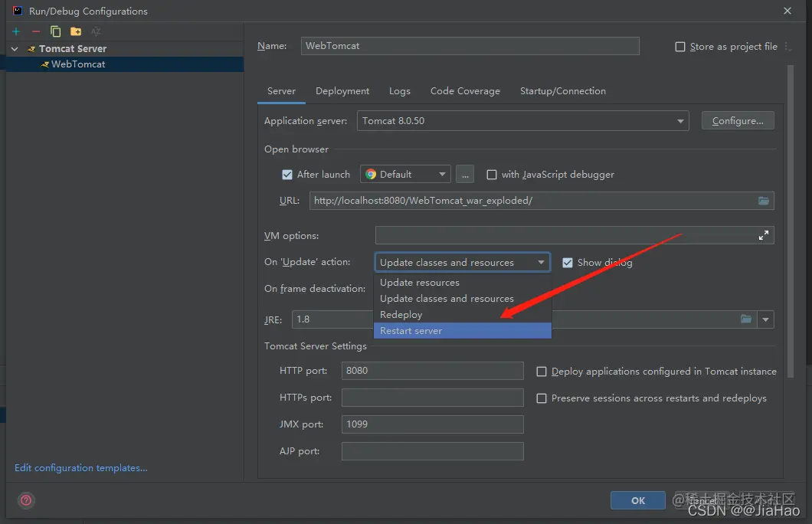The width and height of the screenshot is (812, 524).
Task: Close the Run/Debug Configurations dialog
Action: 787,11
